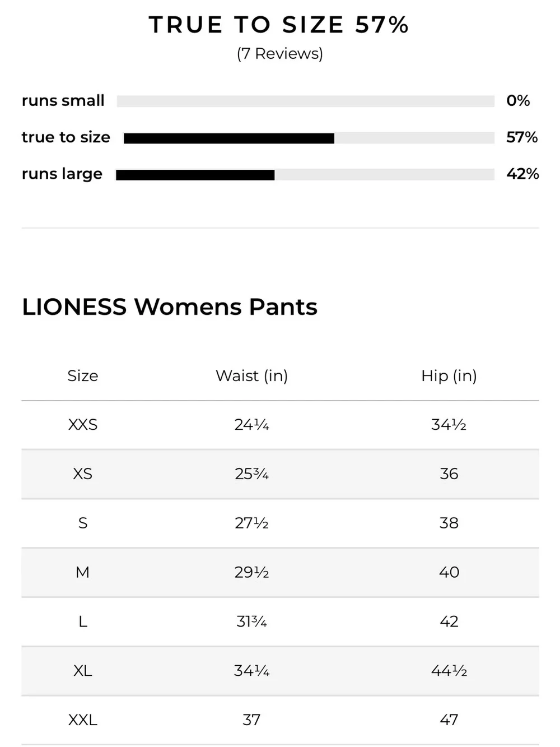Select the M size row label

[x=83, y=572]
